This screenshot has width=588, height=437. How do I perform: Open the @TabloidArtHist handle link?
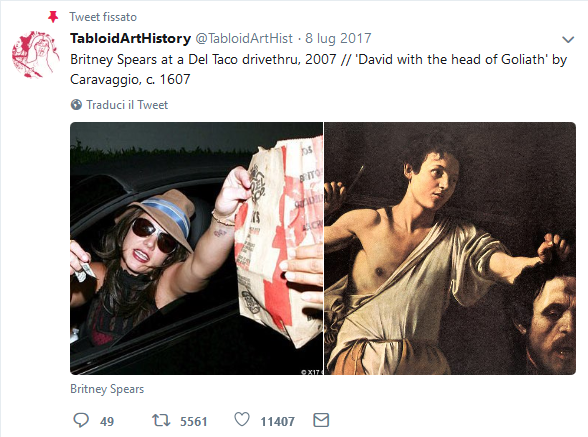[244, 38]
